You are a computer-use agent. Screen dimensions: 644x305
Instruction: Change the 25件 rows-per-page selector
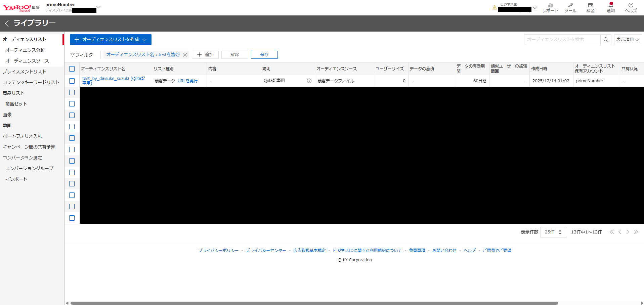pyautogui.click(x=553, y=232)
